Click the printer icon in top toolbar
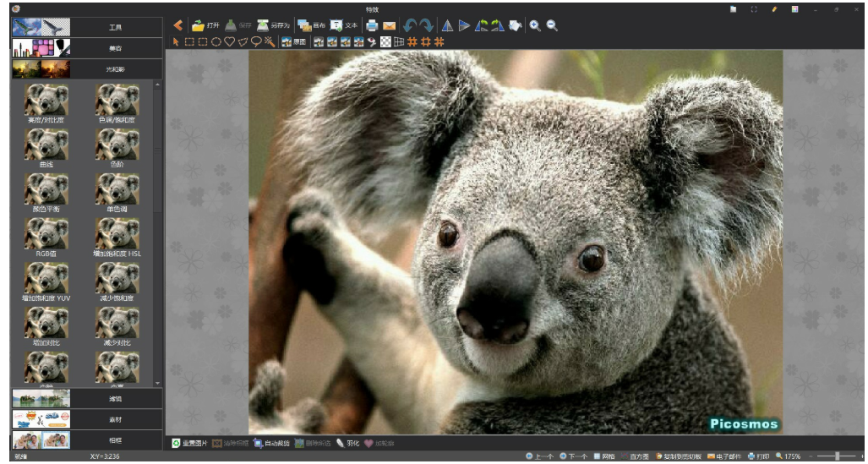This screenshot has width=868, height=464. click(x=372, y=25)
